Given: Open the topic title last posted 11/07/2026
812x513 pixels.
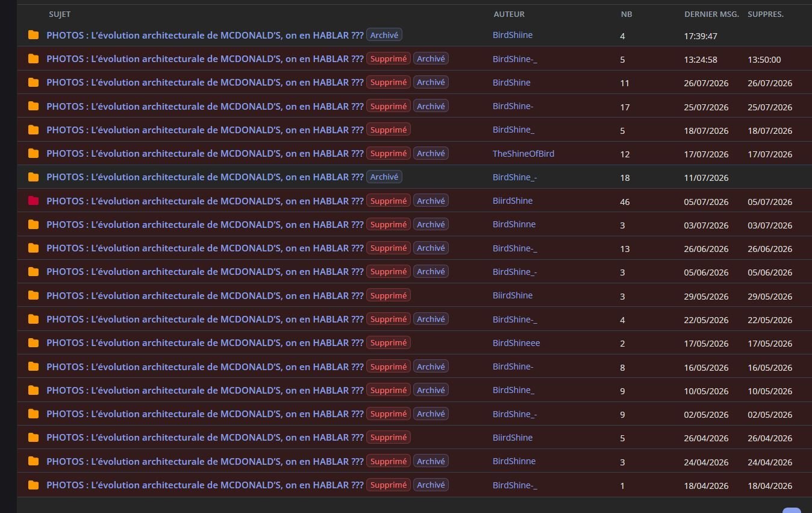Looking at the screenshot, I should [205, 177].
